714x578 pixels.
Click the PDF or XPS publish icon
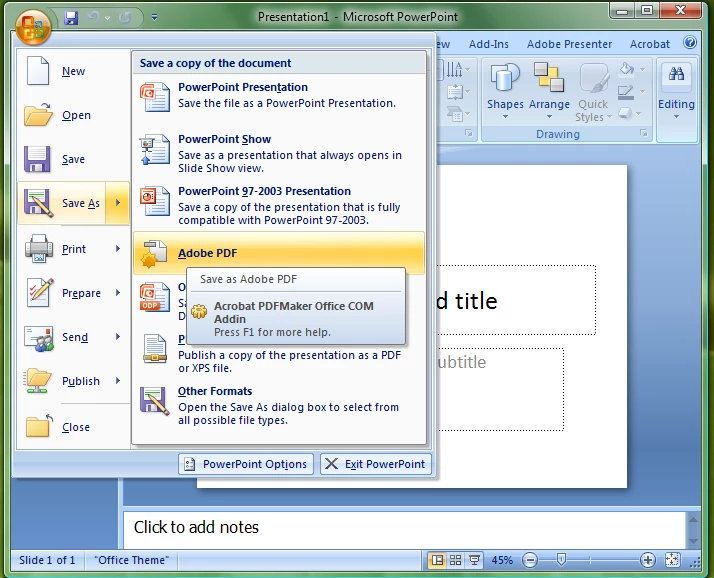(155, 348)
